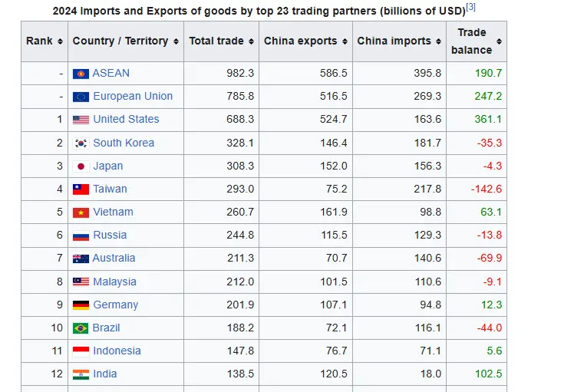Click the Taiwan flag icon
Screen dimensions: 584x392
coord(81,189)
